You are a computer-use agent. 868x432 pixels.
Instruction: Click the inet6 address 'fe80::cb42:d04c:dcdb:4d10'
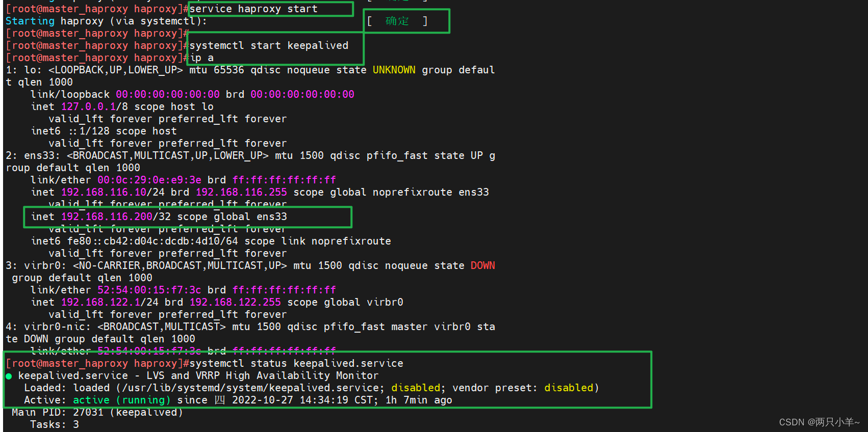[146, 241]
